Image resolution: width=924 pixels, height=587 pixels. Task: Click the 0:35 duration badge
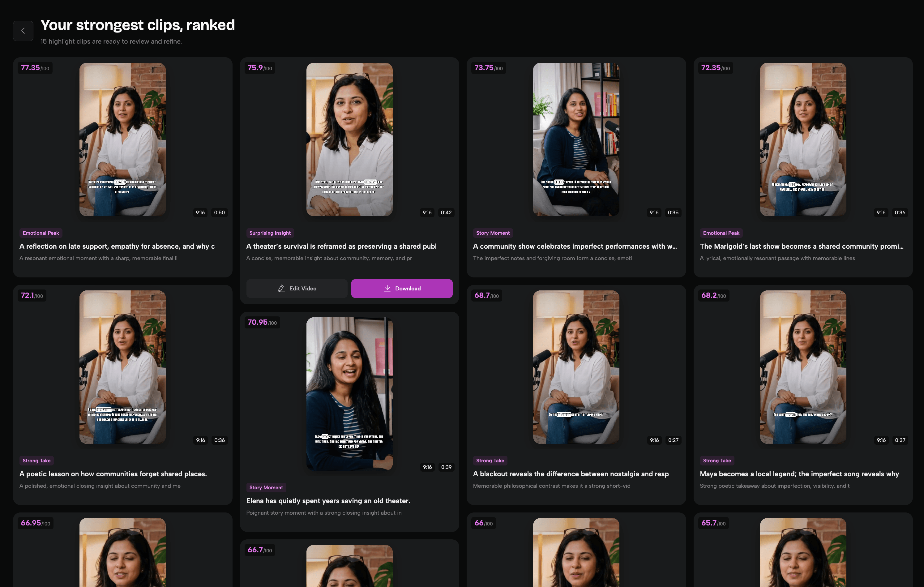[x=673, y=212]
